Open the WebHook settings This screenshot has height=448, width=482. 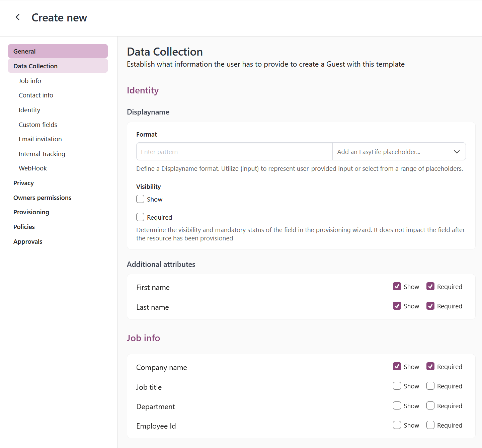[x=32, y=168]
